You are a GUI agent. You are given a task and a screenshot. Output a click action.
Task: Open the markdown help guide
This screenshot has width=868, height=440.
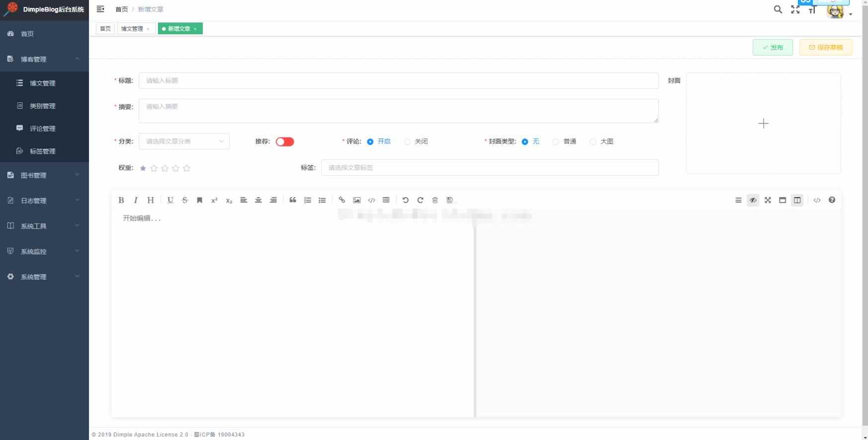click(832, 200)
